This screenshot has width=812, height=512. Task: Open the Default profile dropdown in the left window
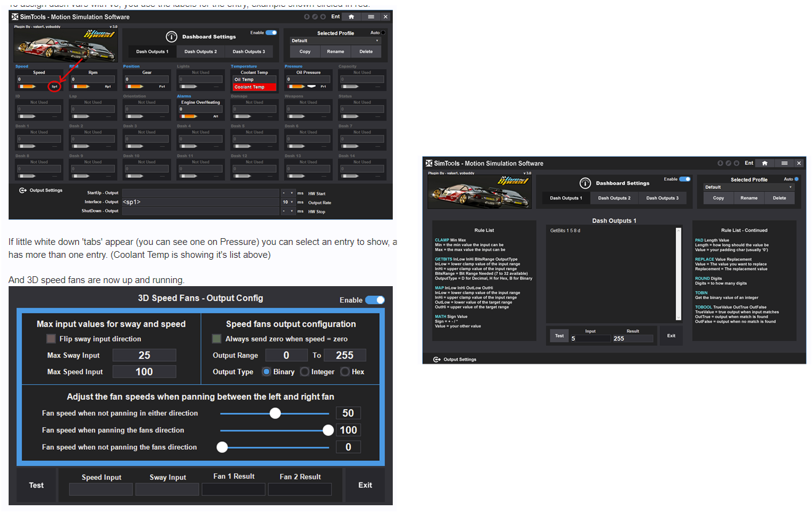336,41
